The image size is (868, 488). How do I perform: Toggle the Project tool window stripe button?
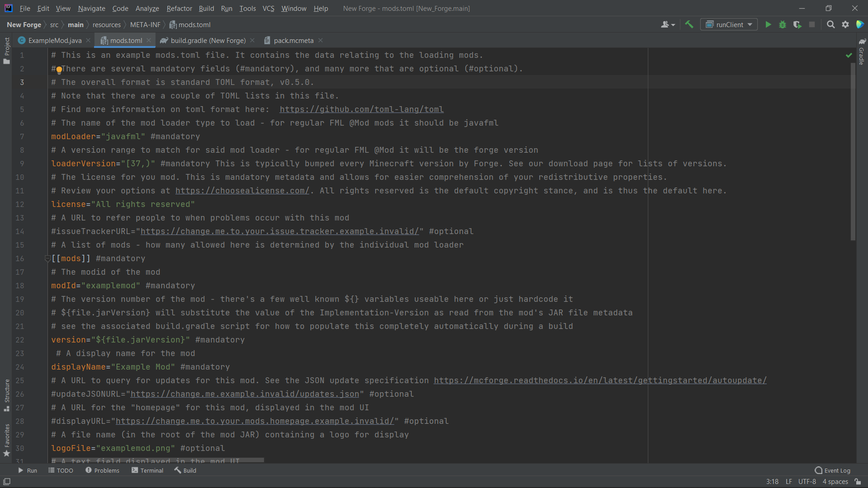pos(7,50)
